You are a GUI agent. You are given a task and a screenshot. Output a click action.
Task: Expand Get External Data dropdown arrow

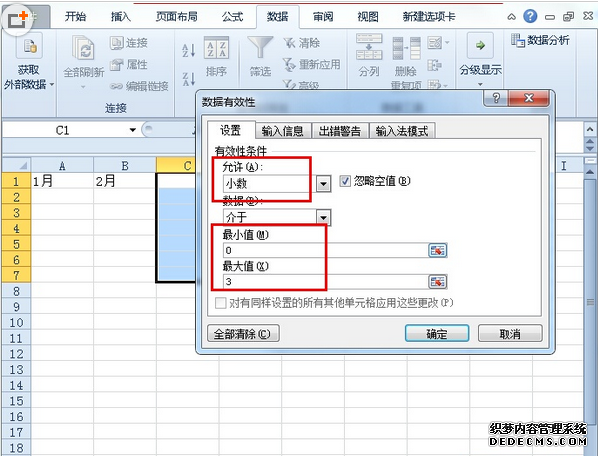51,84
